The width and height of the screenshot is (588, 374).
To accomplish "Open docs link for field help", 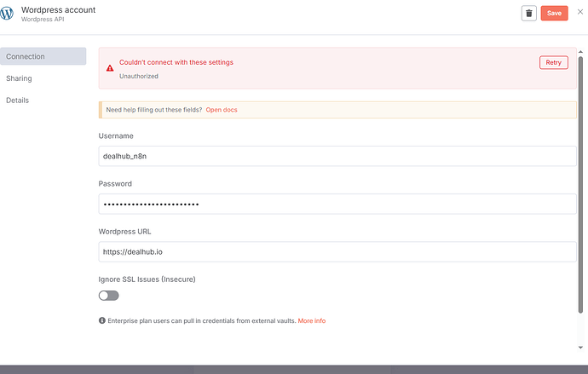I will pyautogui.click(x=222, y=110).
